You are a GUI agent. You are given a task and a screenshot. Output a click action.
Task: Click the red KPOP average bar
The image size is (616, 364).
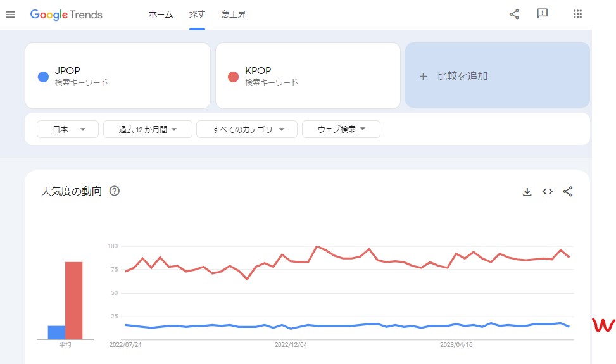point(74,301)
